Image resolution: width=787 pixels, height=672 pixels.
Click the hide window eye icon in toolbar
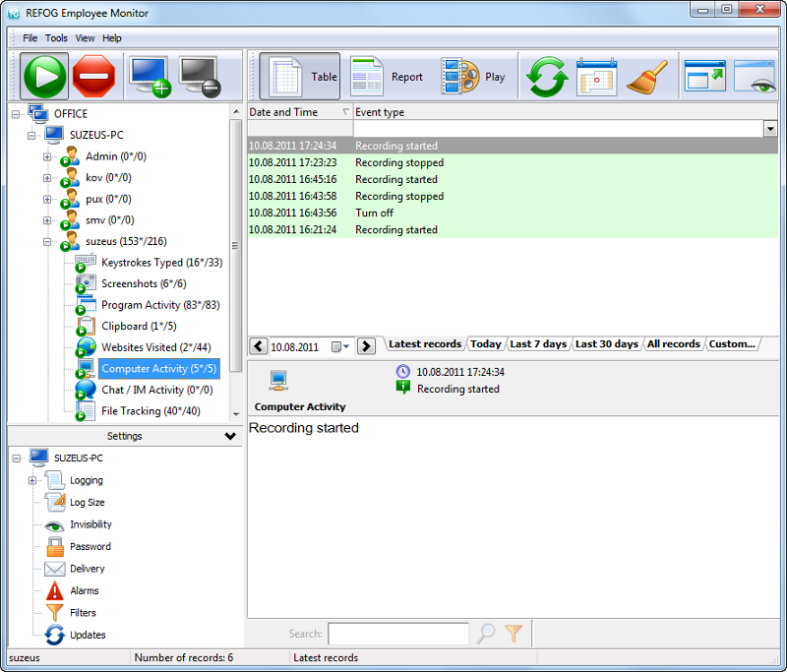point(755,76)
